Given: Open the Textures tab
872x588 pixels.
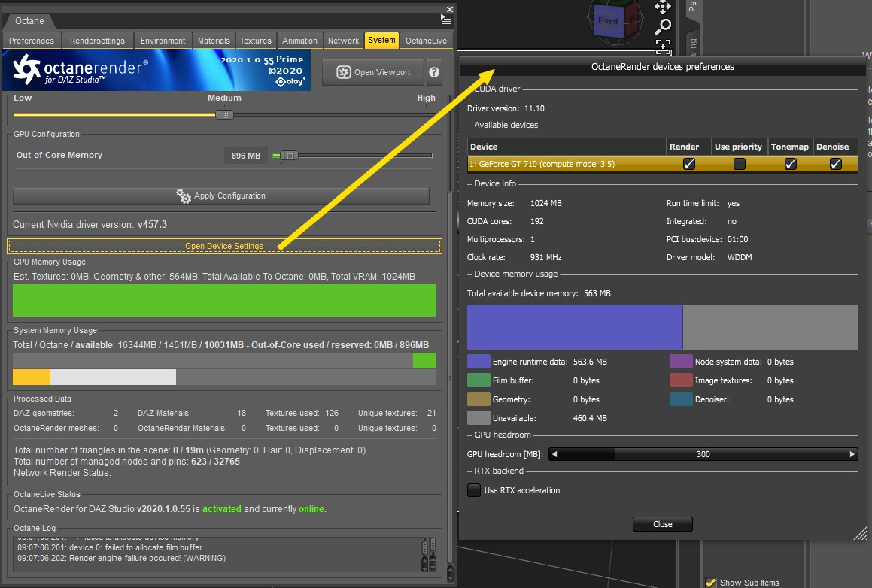Looking at the screenshot, I should coord(255,41).
